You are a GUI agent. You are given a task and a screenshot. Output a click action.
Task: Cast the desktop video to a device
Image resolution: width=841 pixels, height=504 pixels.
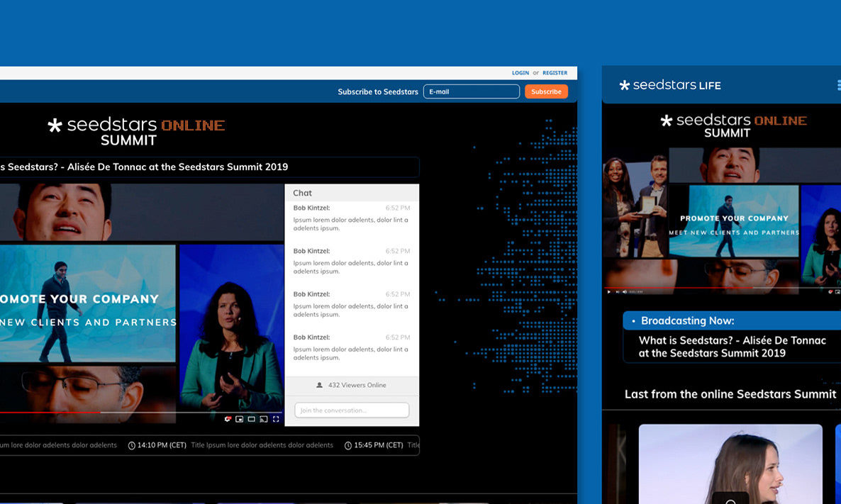tap(263, 419)
